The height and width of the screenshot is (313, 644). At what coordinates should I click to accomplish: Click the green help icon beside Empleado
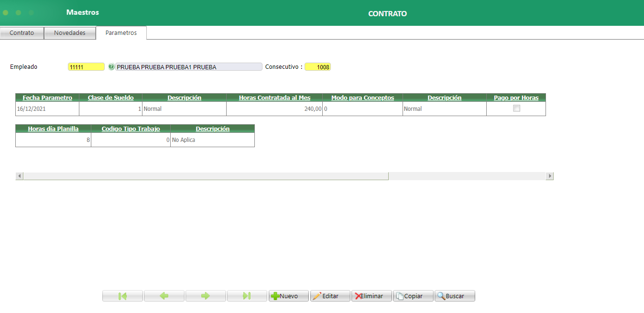coord(111,67)
